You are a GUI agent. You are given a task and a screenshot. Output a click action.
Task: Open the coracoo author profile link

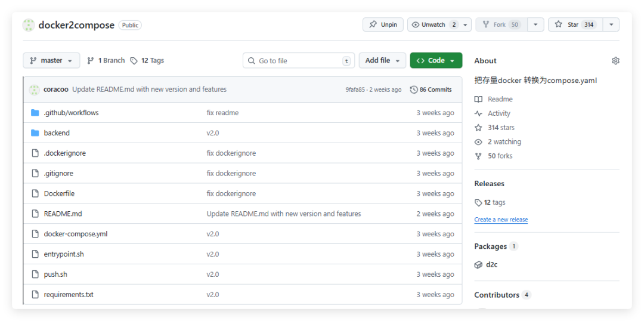pyautogui.click(x=56, y=89)
